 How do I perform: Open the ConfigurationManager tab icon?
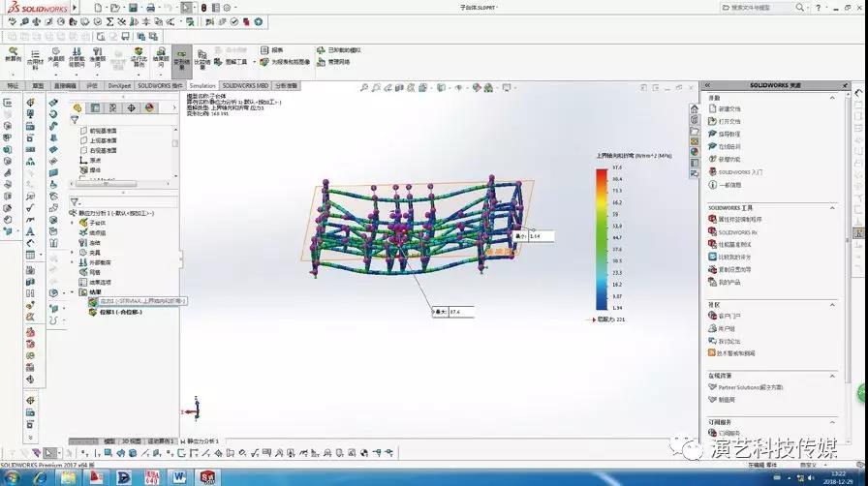113,107
